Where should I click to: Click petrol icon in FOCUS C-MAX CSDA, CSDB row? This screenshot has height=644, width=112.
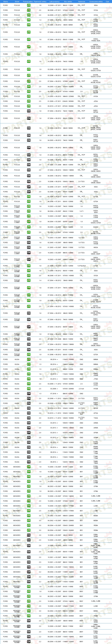pos(29,216)
